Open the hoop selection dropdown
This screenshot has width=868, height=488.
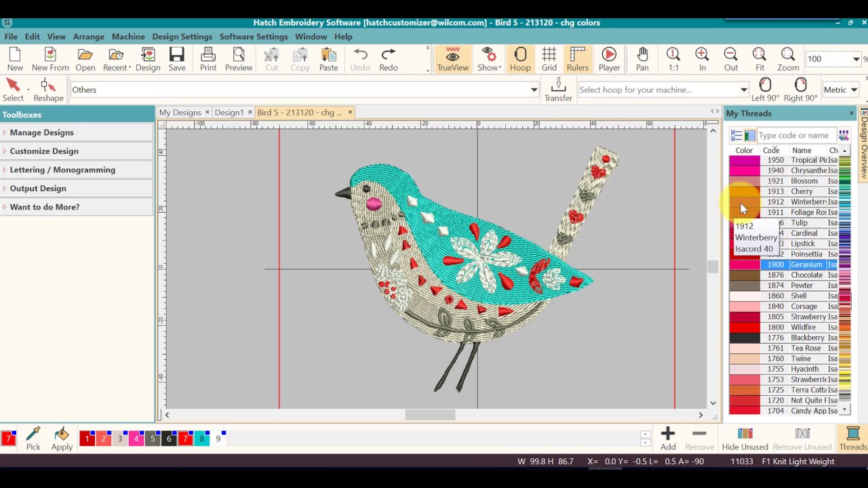(x=743, y=89)
